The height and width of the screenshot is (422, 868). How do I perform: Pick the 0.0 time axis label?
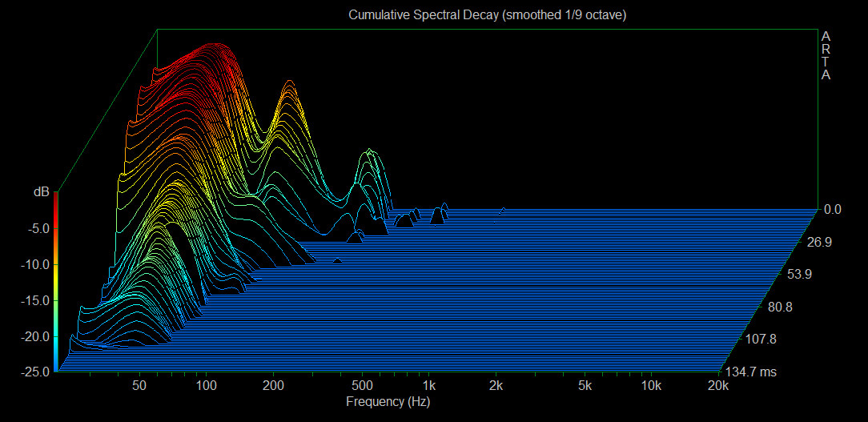pyautogui.click(x=833, y=210)
